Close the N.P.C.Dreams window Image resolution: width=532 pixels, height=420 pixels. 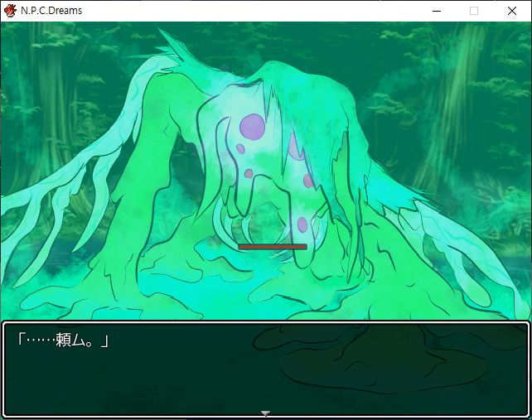click(x=512, y=11)
